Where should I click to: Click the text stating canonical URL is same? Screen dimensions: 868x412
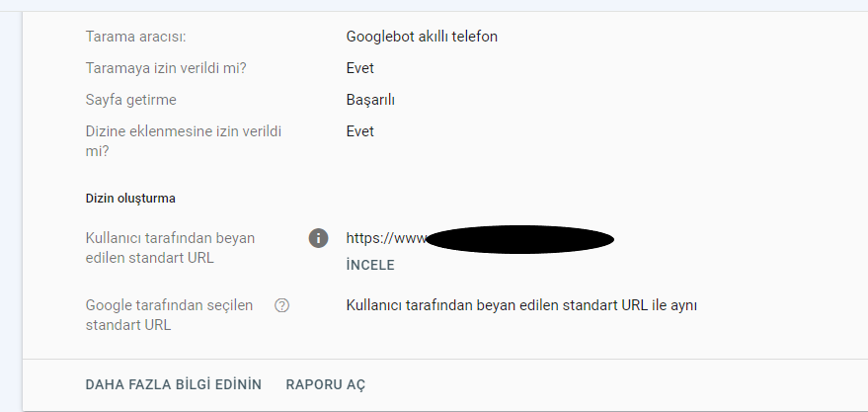pos(521,305)
